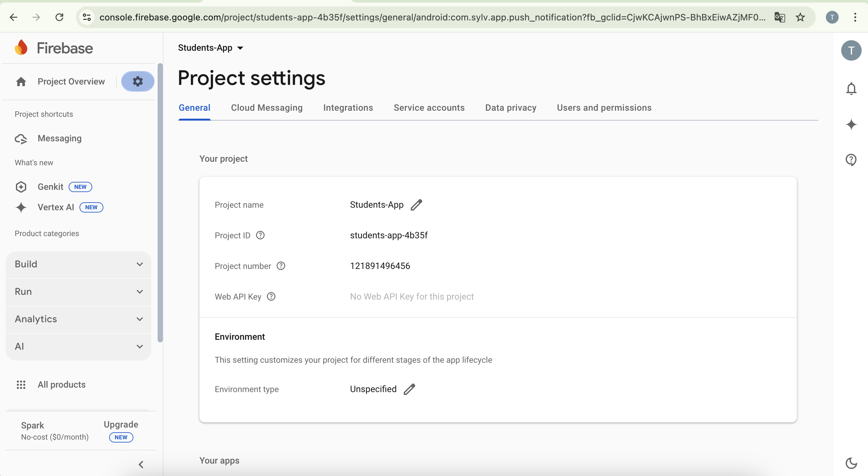Open Genkit in sidebar
868x476 pixels.
[x=50, y=187]
